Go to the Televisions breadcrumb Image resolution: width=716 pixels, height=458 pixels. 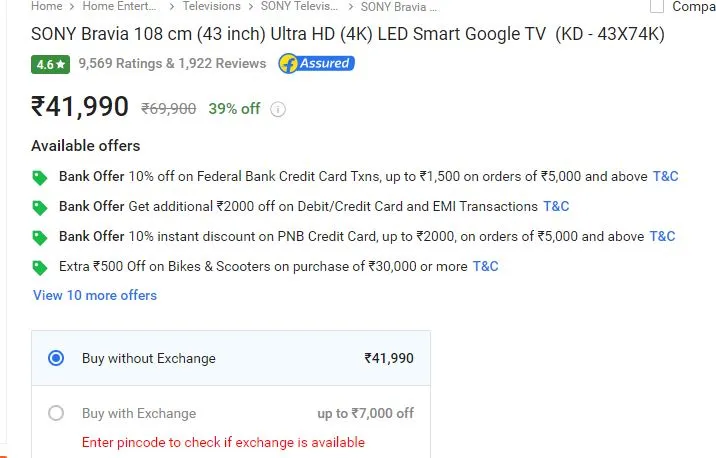pyautogui.click(x=211, y=6)
